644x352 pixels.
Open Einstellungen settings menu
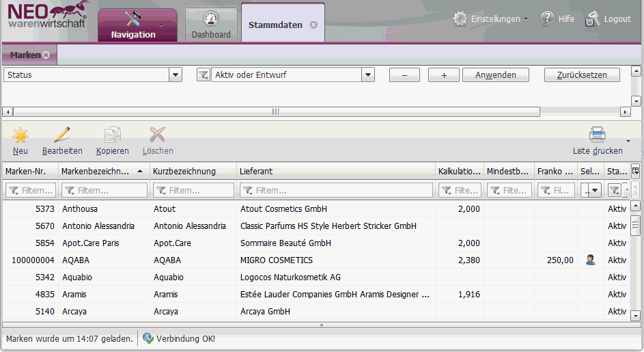click(499, 19)
